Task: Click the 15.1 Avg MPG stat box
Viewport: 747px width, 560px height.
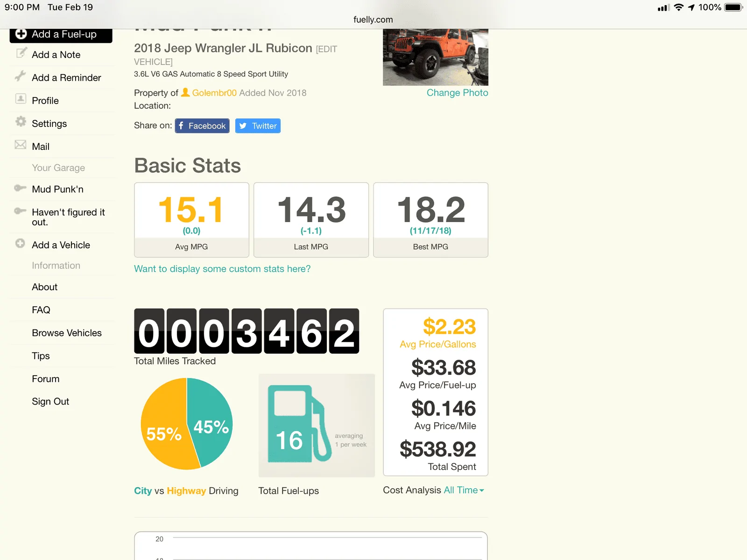Action: [x=191, y=220]
